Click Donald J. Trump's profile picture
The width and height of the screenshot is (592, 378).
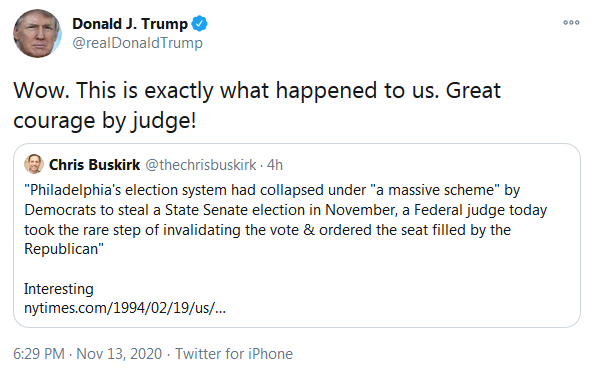pos(37,34)
